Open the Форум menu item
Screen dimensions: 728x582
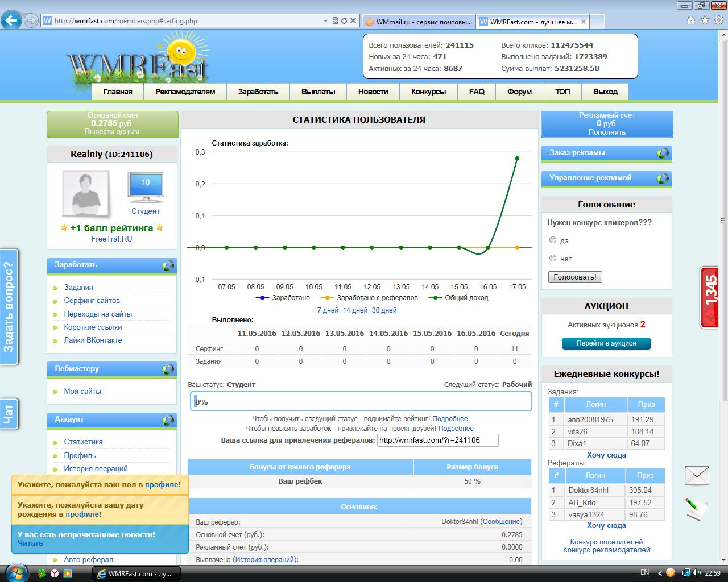coord(519,92)
